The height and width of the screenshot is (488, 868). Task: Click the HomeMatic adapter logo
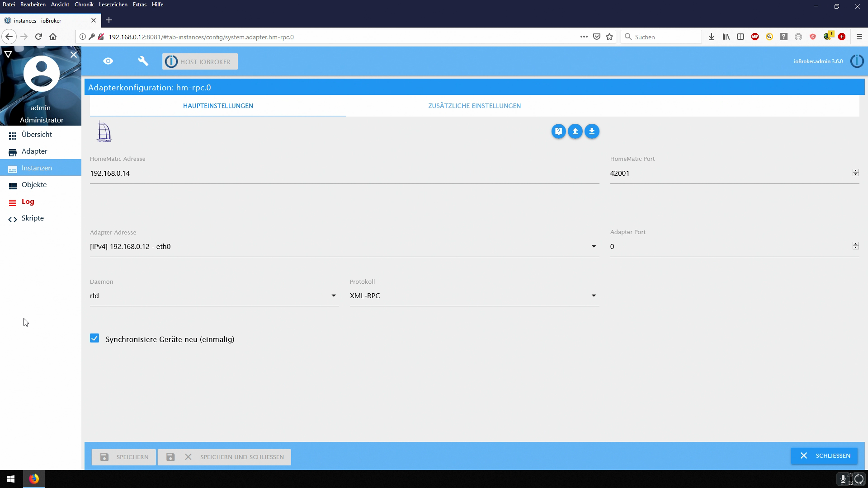[x=104, y=132]
